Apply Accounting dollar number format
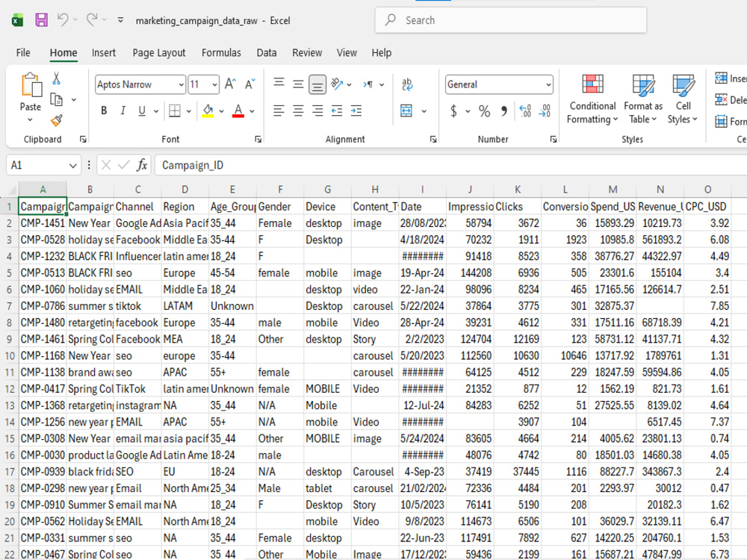The width and height of the screenshot is (747, 560). pyautogui.click(x=453, y=111)
